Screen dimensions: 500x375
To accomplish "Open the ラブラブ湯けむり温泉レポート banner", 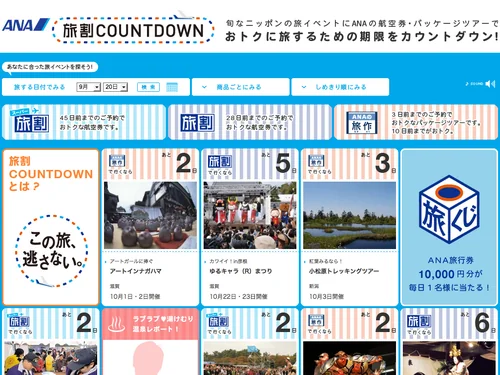I will pyautogui.click(x=150, y=324).
